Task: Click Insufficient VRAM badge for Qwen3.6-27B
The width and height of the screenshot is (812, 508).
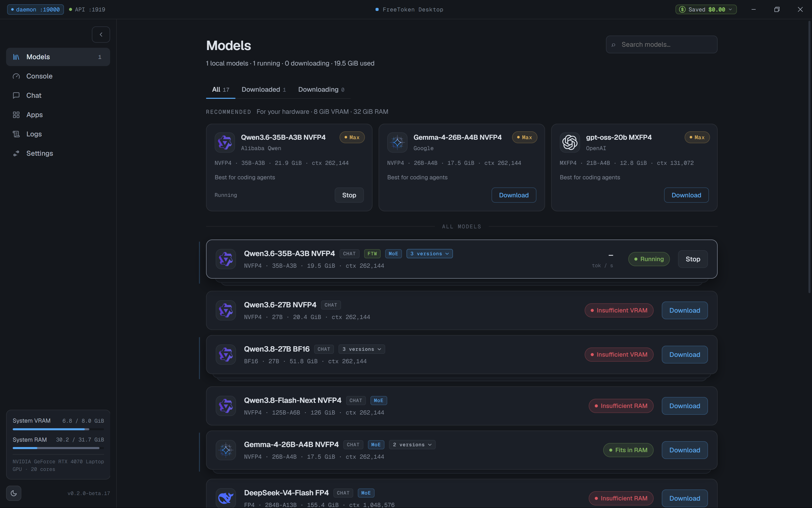Action: 619,310
